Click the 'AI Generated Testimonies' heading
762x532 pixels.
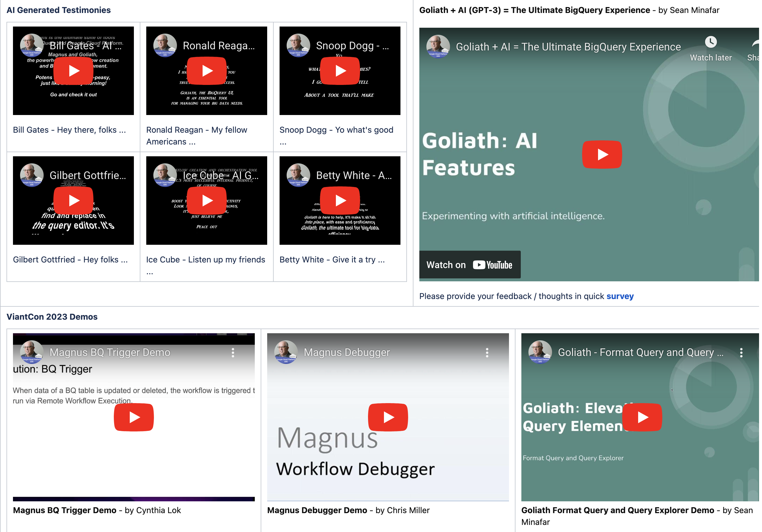59,10
